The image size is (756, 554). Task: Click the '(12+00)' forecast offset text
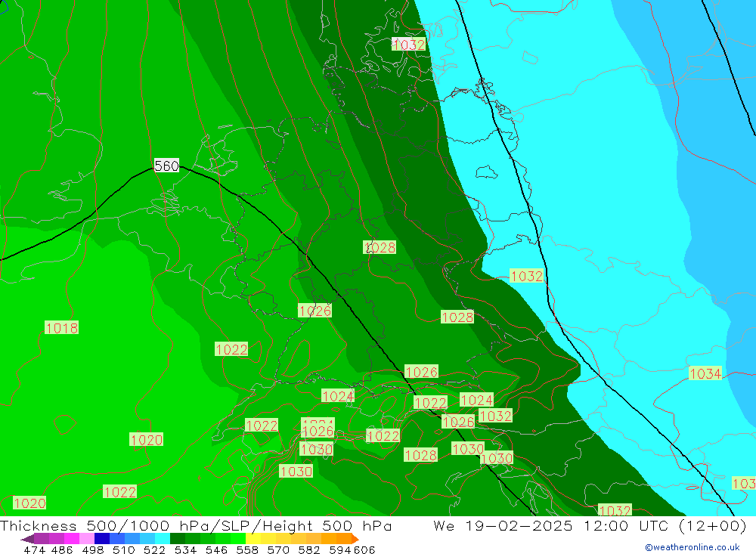tap(711, 526)
